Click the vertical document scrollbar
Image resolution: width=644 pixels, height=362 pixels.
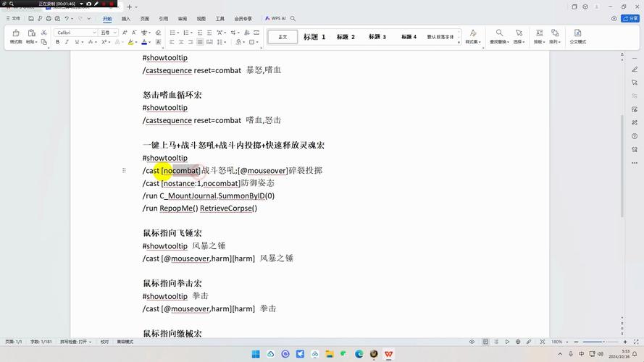coord(622,167)
